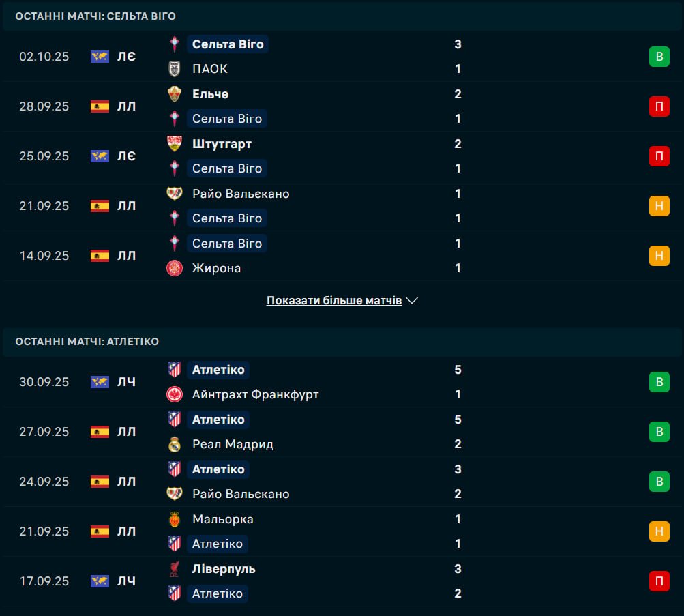
Task: Click the Spain flag on 28.09.25 match
Action: (x=100, y=106)
